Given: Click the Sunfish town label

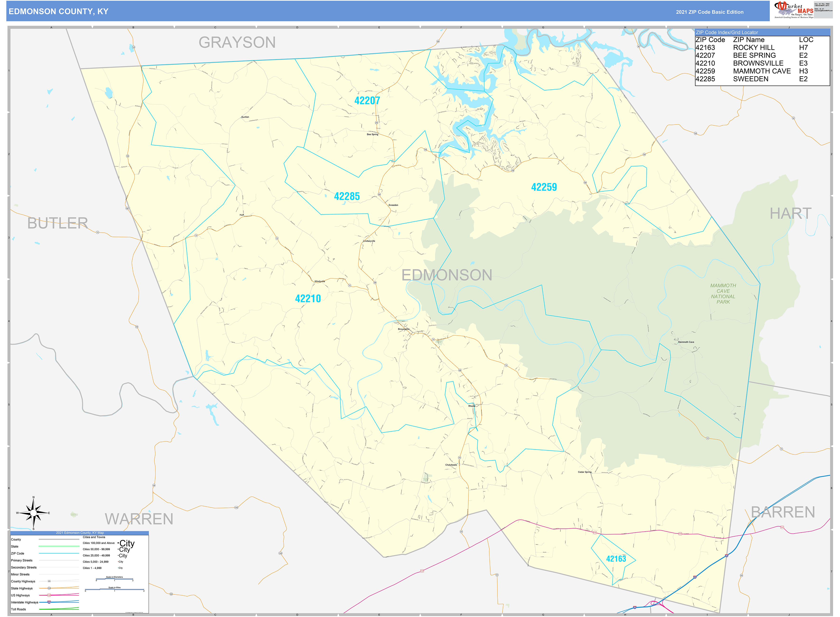Looking at the screenshot, I should [x=245, y=117].
